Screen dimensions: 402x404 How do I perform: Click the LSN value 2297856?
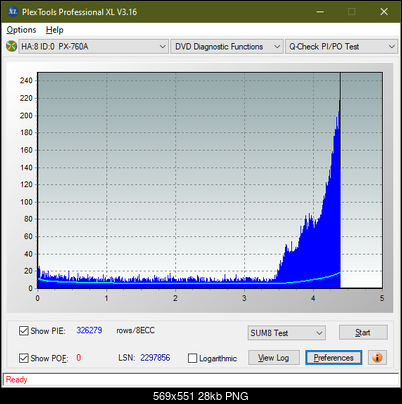coord(155,358)
